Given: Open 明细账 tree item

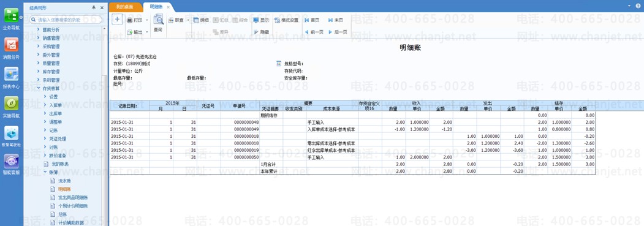Looking at the screenshot, I should click(x=61, y=189).
